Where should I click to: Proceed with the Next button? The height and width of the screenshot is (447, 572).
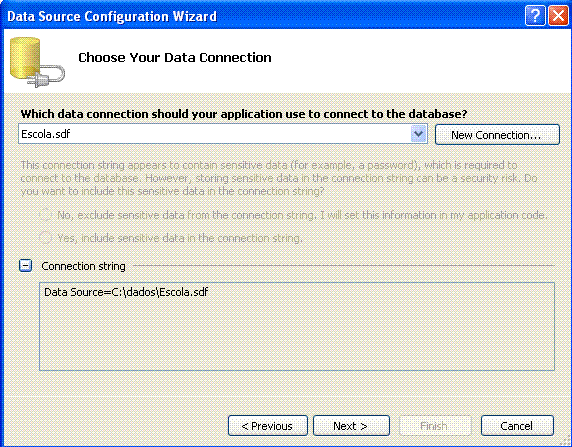click(351, 425)
